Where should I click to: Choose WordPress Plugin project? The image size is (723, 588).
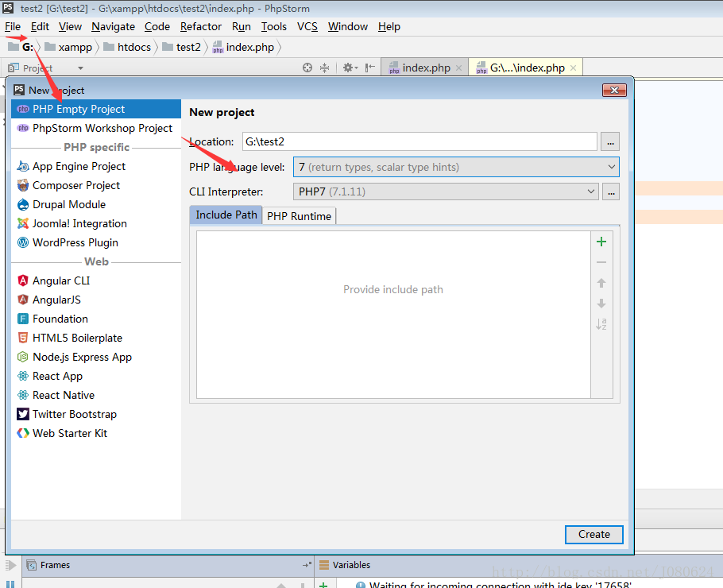click(96, 242)
